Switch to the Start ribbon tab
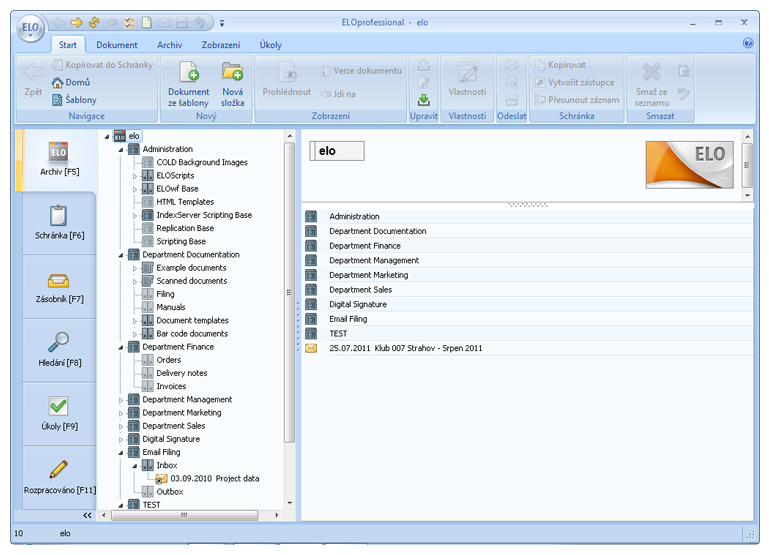 (x=68, y=45)
